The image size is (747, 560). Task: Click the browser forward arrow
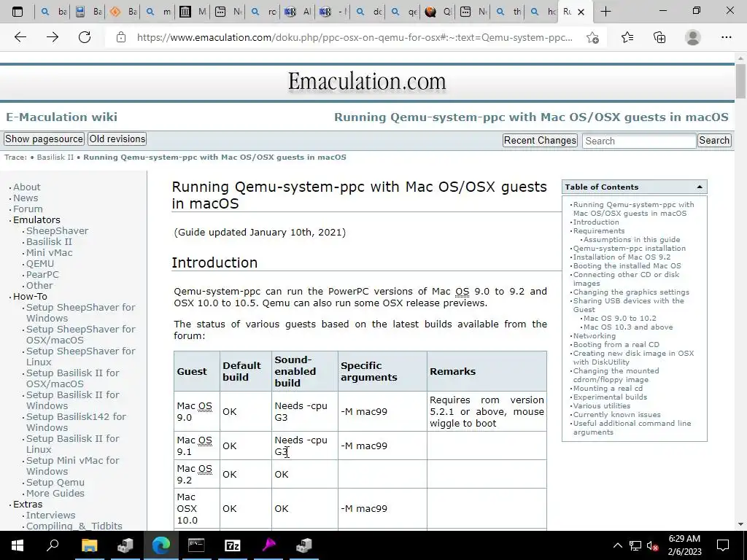(53, 37)
